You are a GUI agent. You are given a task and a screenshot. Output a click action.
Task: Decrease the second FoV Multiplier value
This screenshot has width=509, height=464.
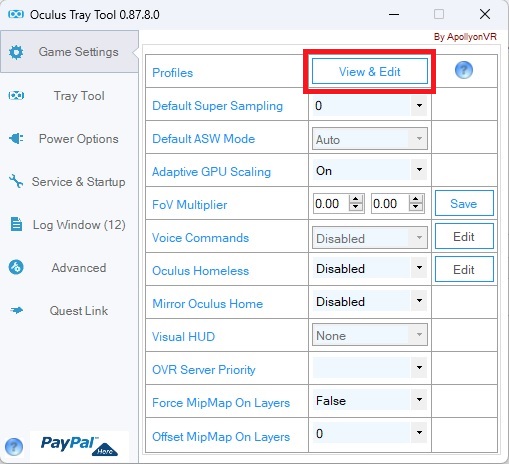[x=415, y=207]
